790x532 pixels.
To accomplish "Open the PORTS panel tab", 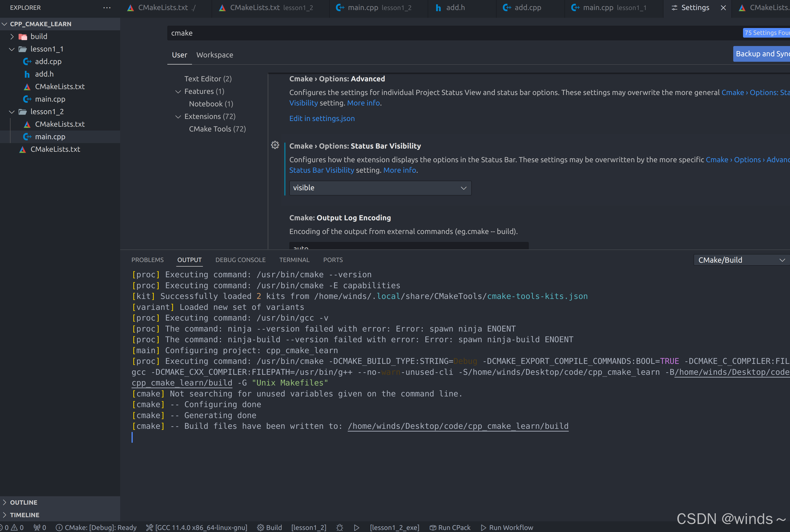I will (333, 260).
